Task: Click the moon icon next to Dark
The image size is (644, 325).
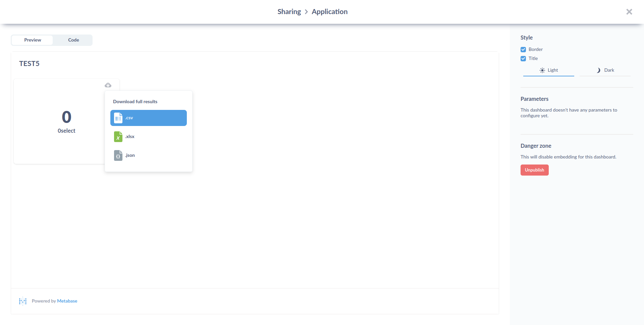Action: [x=599, y=70]
